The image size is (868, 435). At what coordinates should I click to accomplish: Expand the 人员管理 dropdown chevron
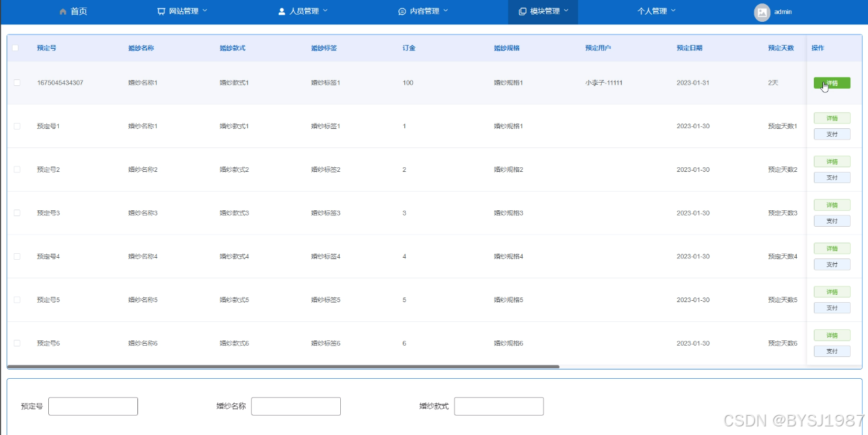point(325,11)
